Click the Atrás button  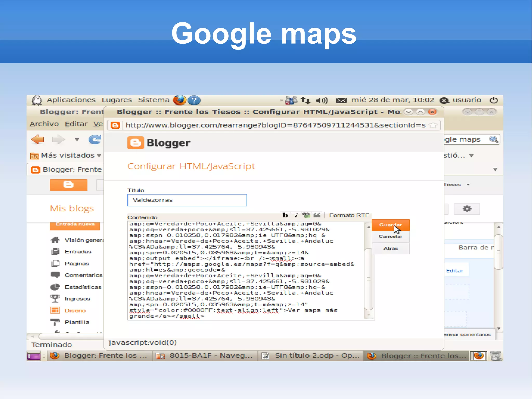coord(390,248)
